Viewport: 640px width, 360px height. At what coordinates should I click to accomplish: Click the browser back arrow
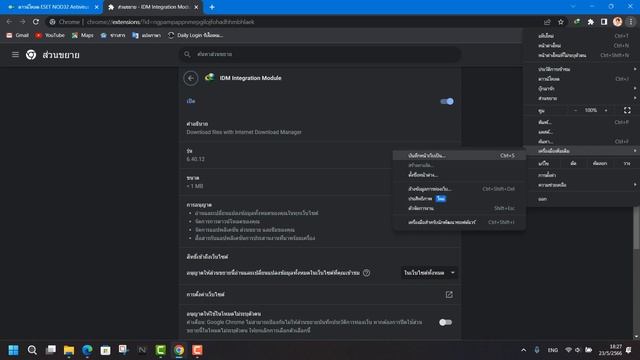(x=9, y=22)
